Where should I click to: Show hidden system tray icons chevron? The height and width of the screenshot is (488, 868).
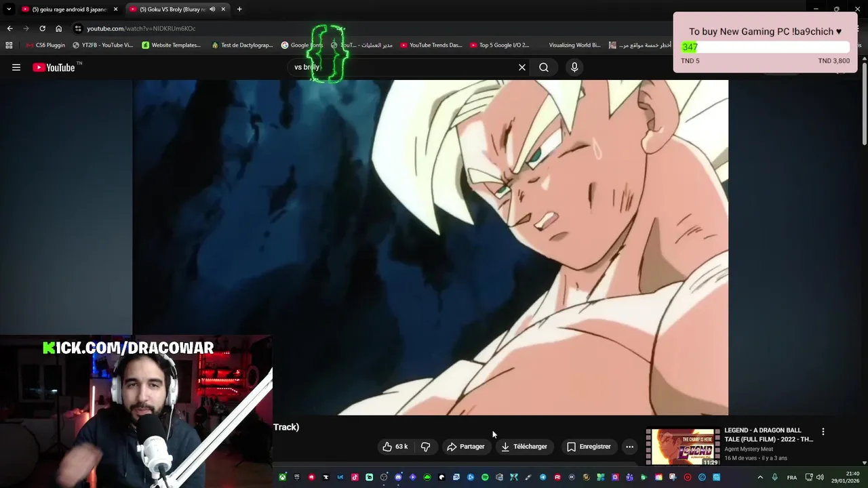coord(760,477)
